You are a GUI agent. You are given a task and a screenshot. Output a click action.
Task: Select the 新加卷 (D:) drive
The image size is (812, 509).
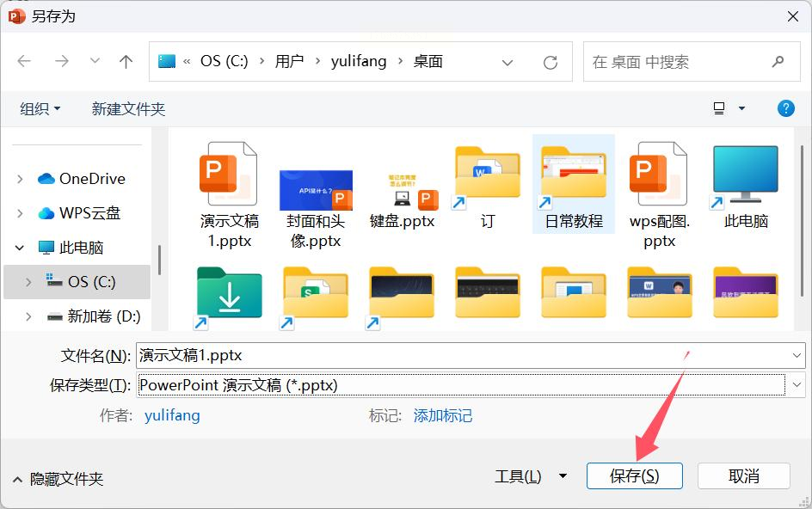point(95,316)
